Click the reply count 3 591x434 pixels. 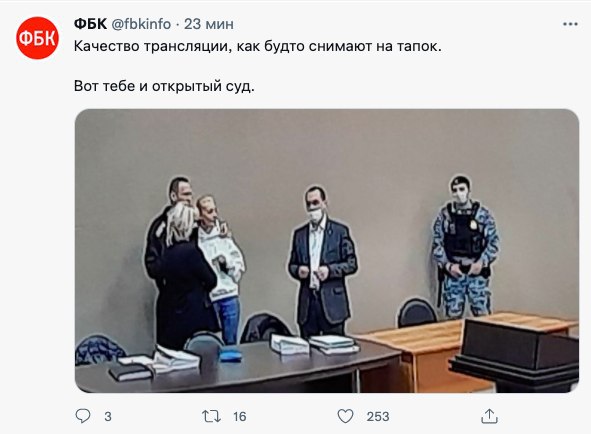108,417
